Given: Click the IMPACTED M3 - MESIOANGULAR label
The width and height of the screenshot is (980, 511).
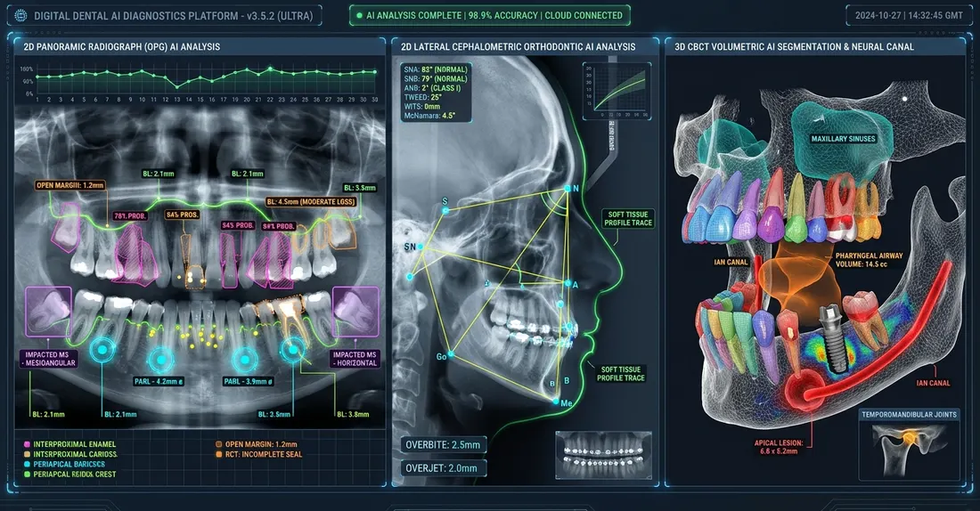Looking at the screenshot, I should [51, 359].
